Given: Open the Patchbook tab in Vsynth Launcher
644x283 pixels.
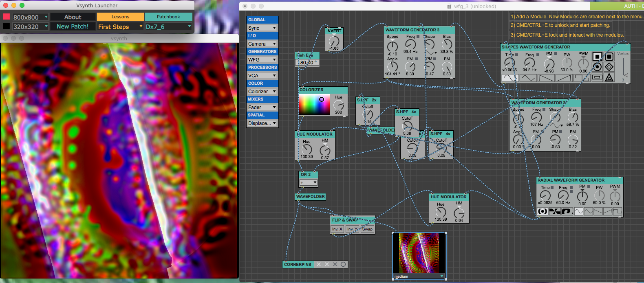Looking at the screenshot, I should point(168,17).
